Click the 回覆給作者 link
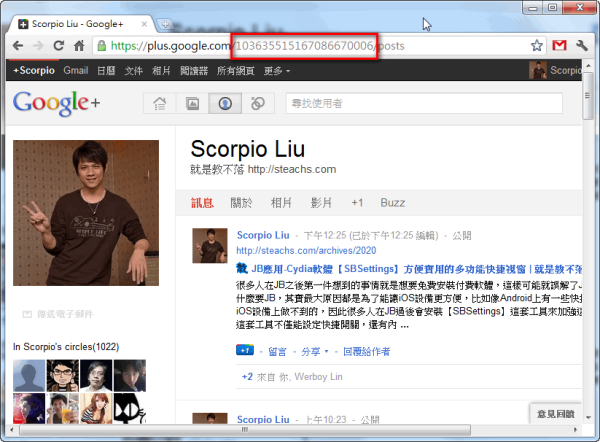Screen dimensions: 600x442 pos(366,351)
